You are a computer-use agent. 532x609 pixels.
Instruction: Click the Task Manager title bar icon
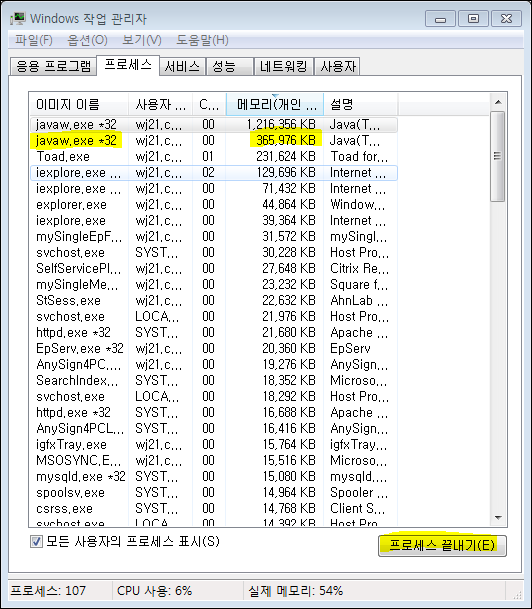18,18
